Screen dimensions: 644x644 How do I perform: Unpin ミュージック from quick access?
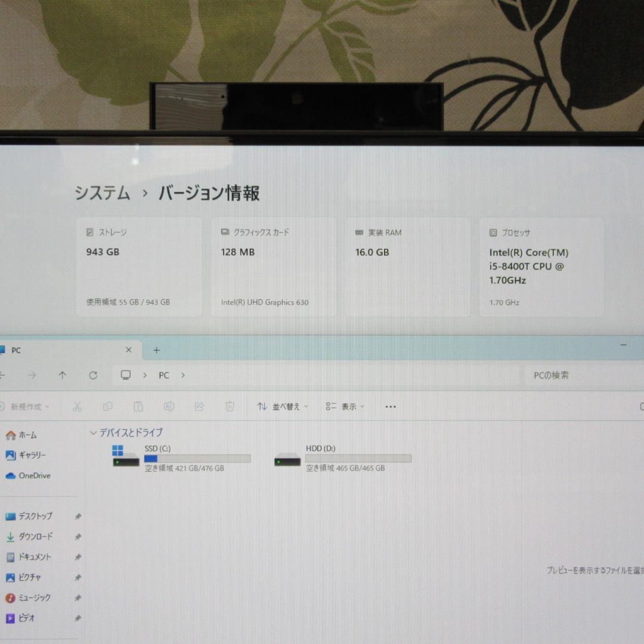(78, 597)
